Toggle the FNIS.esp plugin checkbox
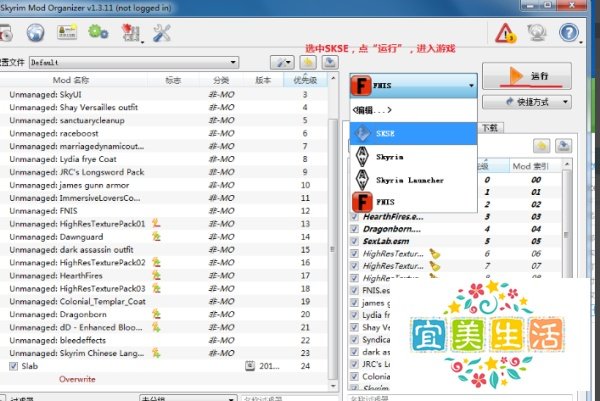Viewport: 600px width, 401px height. point(354,290)
